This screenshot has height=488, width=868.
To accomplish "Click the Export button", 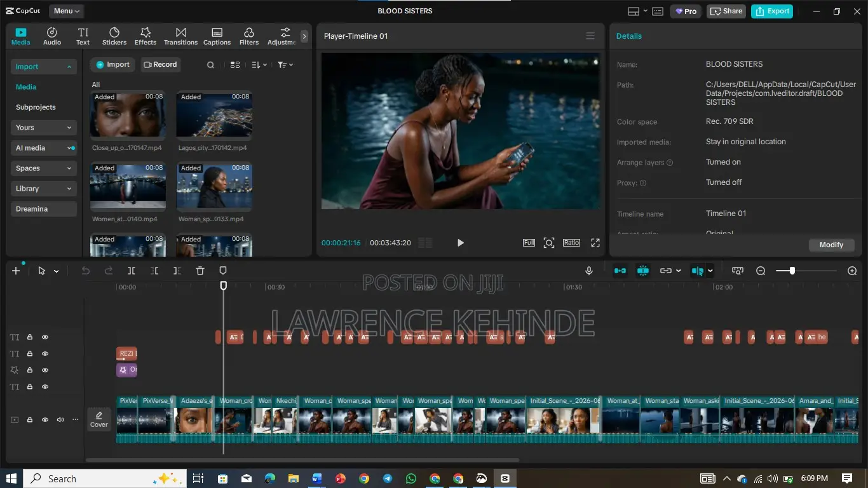I will click(x=772, y=11).
